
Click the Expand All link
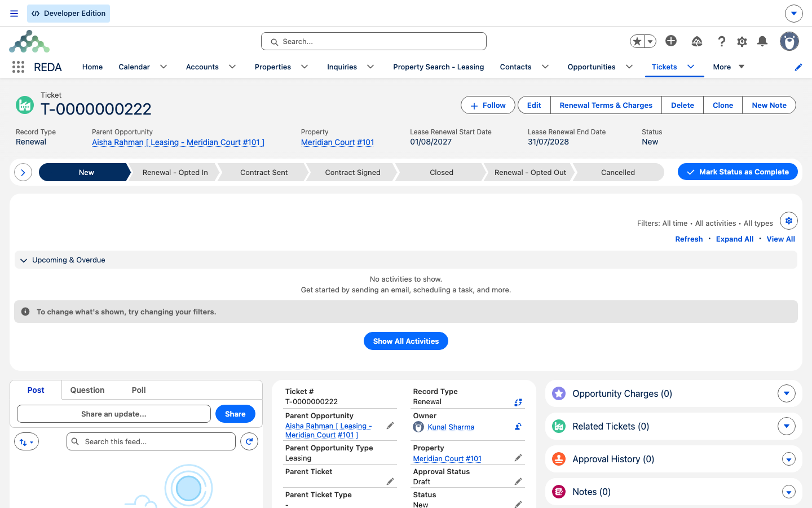point(735,239)
